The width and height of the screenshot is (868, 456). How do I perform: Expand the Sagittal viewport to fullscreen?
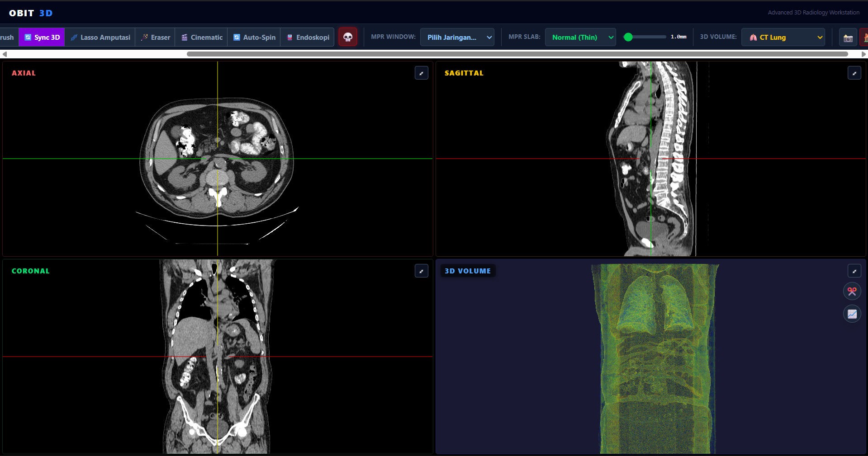point(854,73)
